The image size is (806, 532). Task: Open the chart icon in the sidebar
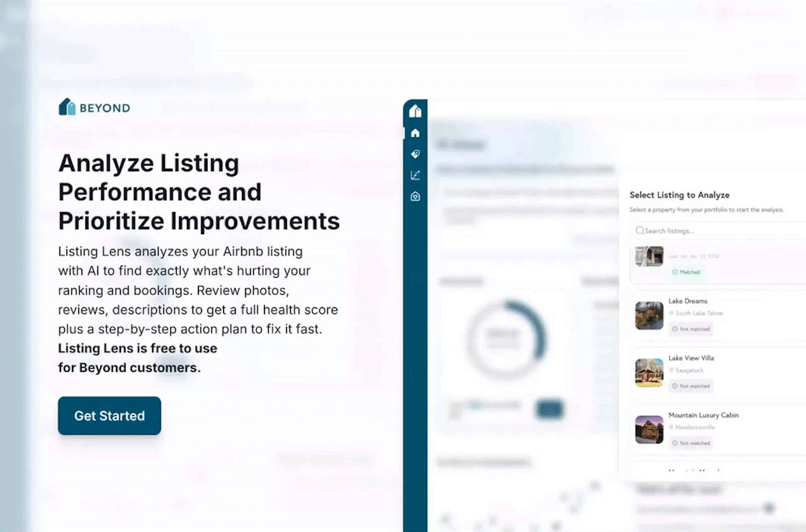click(x=415, y=175)
